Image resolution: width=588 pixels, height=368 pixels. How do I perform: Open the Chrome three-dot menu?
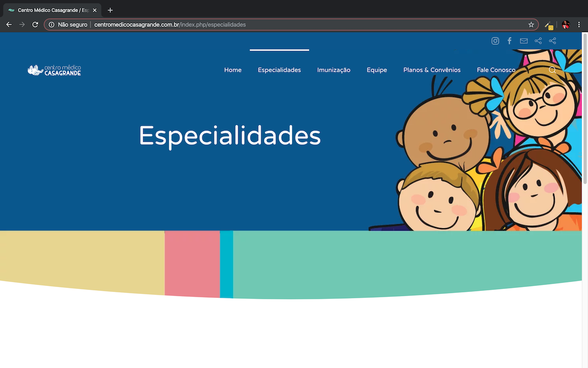[579, 25]
